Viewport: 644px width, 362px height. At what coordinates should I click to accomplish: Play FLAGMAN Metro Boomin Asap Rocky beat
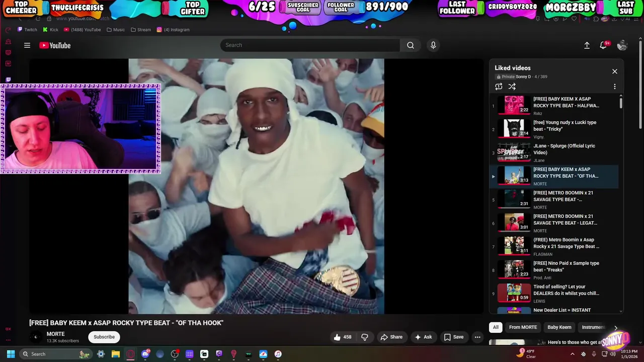tap(553, 247)
